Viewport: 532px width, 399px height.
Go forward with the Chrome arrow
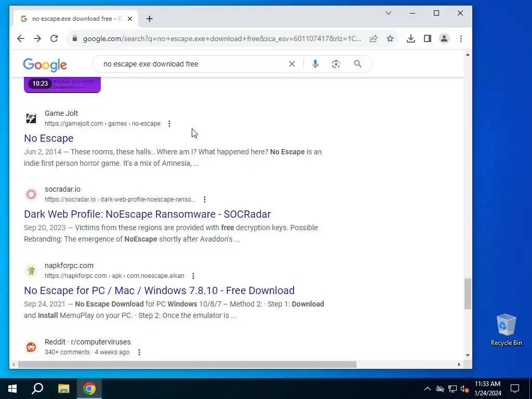[x=37, y=38]
